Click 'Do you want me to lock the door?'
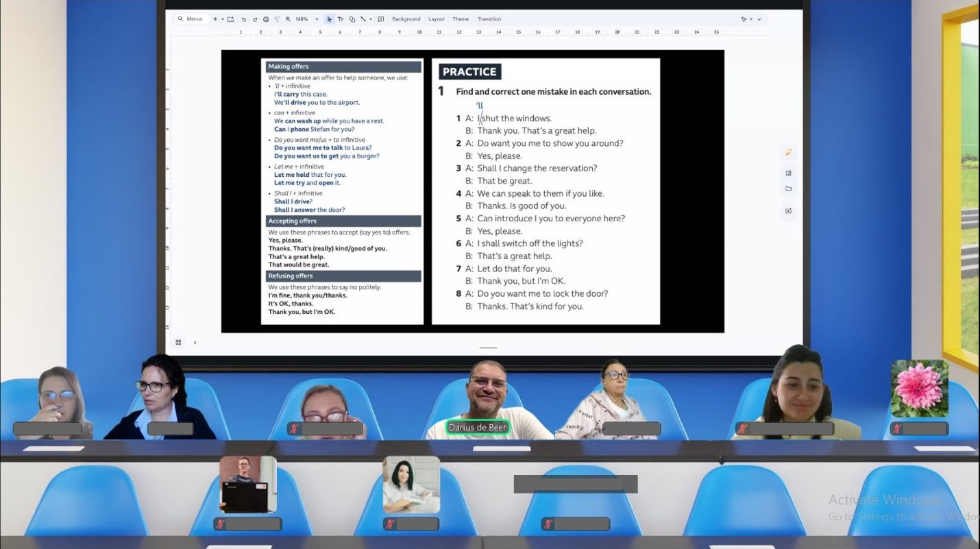This screenshot has width=980, height=549. 543,293
